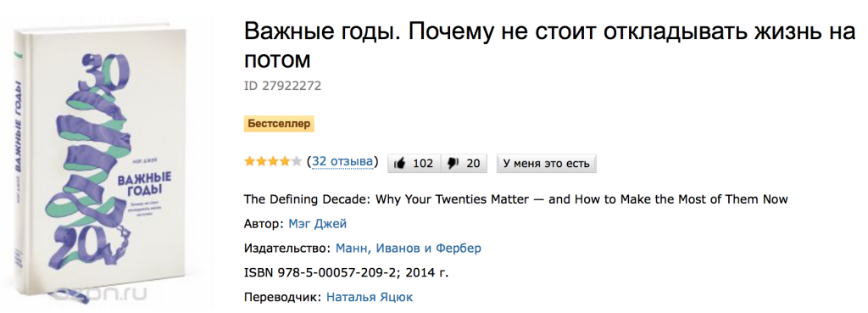
Task: Click the У меня это есть button
Action: pyautogui.click(x=546, y=164)
